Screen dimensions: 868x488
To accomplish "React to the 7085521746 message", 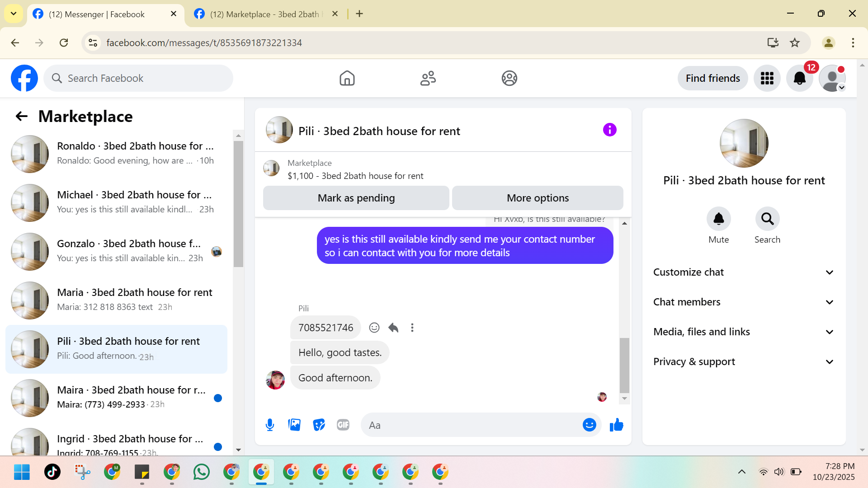I will point(374,328).
